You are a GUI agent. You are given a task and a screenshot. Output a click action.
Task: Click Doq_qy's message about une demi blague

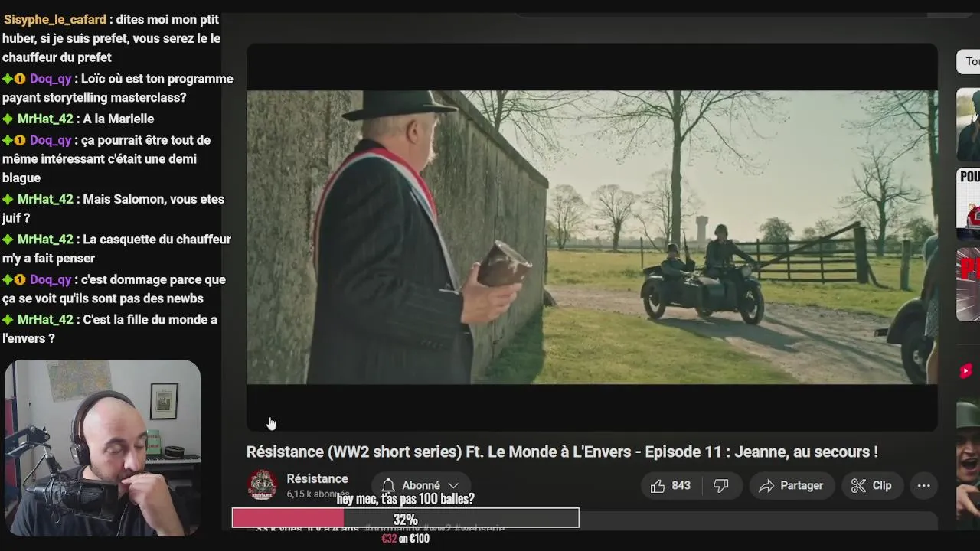click(106, 158)
